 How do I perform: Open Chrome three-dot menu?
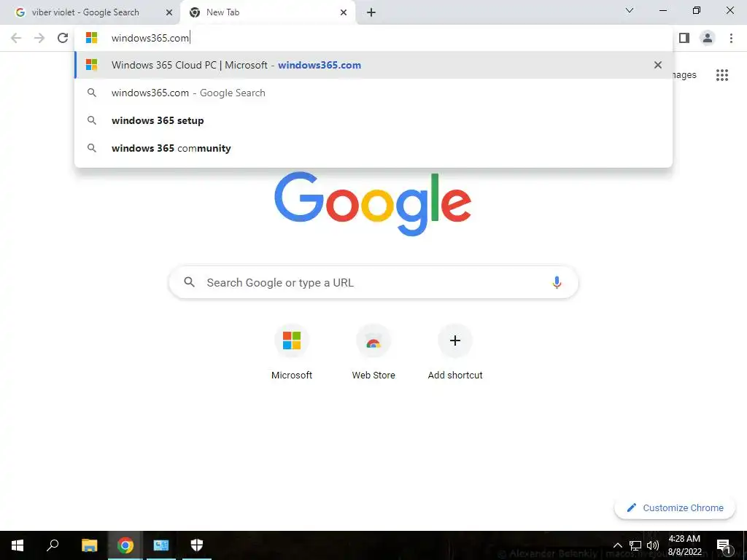click(731, 38)
